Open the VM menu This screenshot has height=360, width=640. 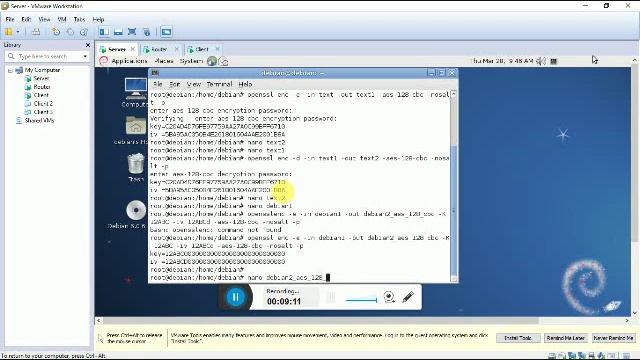pos(62,19)
